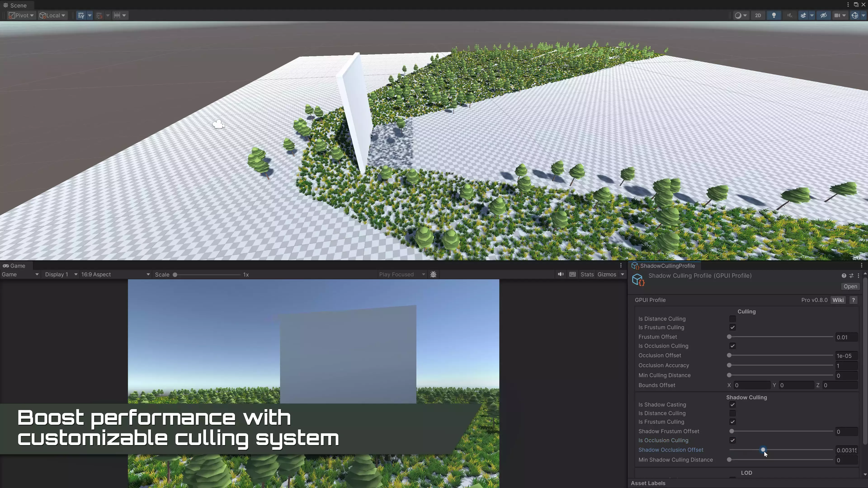The height and width of the screenshot is (488, 868).
Task: Toggle scene effects layers icon
Action: coord(803,15)
